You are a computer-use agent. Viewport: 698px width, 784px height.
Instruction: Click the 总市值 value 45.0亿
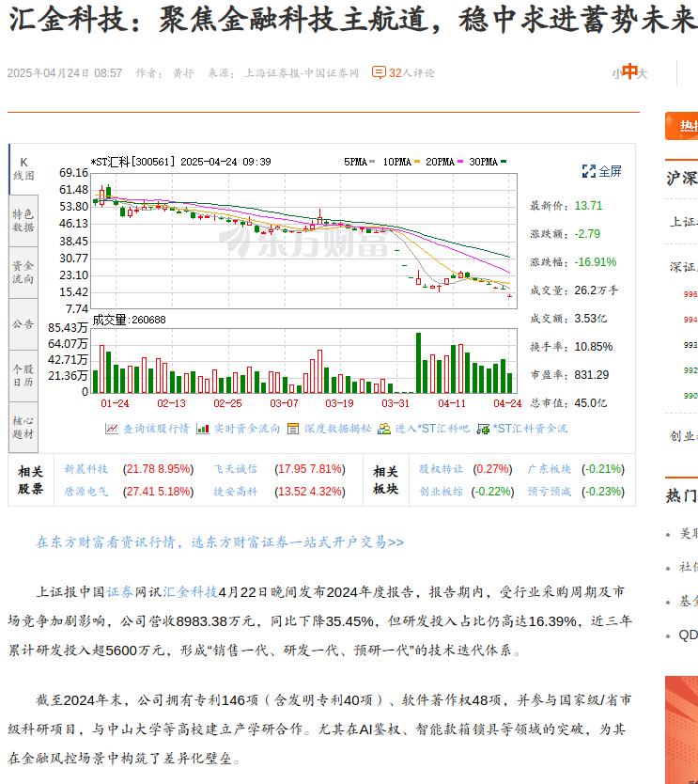pyautogui.click(x=591, y=403)
